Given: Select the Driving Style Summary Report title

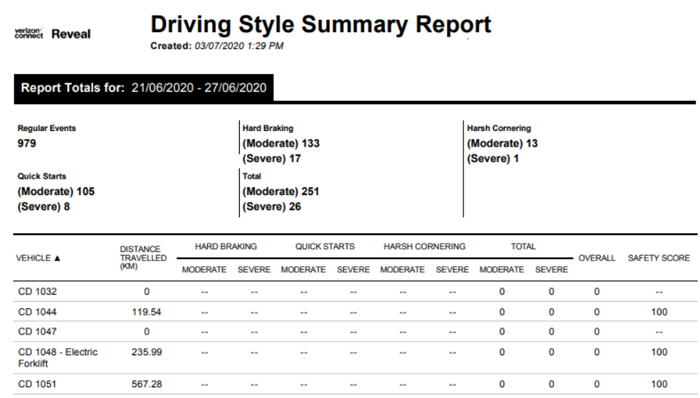Looking at the screenshot, I should tap(321, 24).
